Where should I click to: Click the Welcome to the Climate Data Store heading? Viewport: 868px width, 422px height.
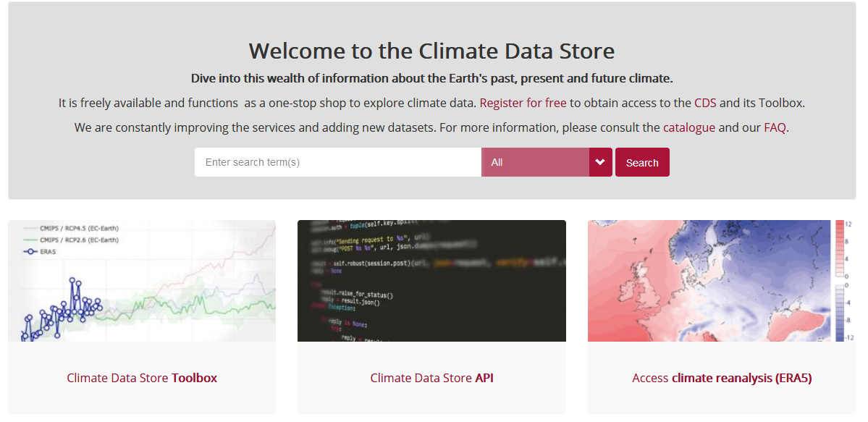tap(431, 51)
